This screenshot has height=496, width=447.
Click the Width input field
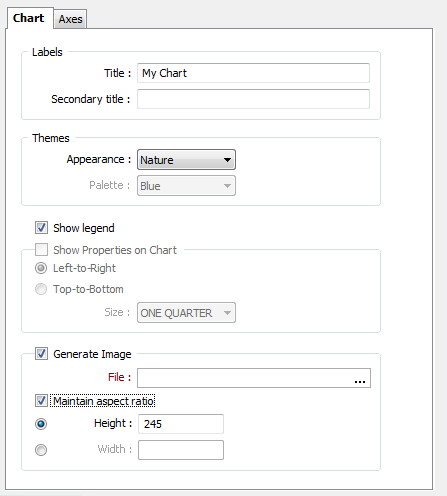coord(181,450)
